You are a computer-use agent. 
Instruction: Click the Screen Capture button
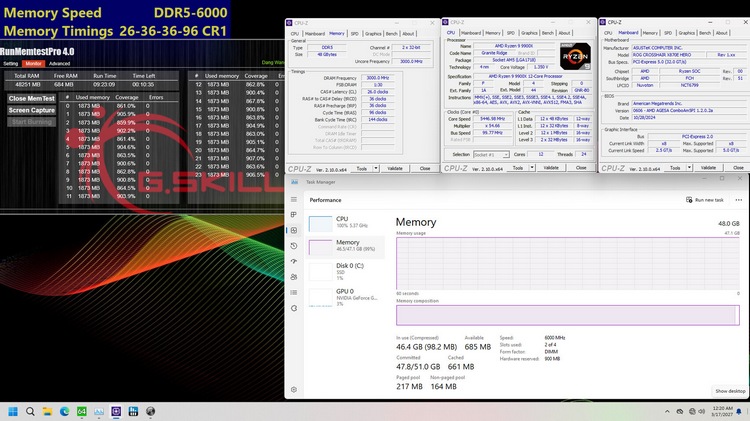tap(32, 110)
